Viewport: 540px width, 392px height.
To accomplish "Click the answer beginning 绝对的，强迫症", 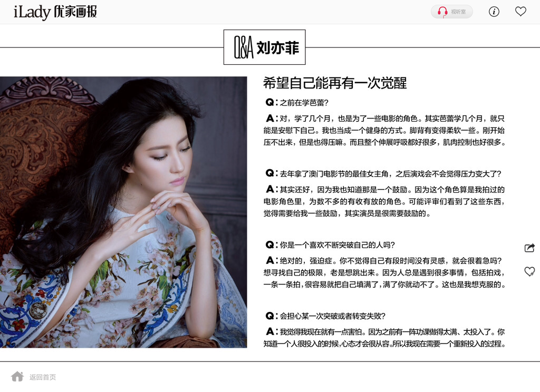I will (x=384, y=272).
